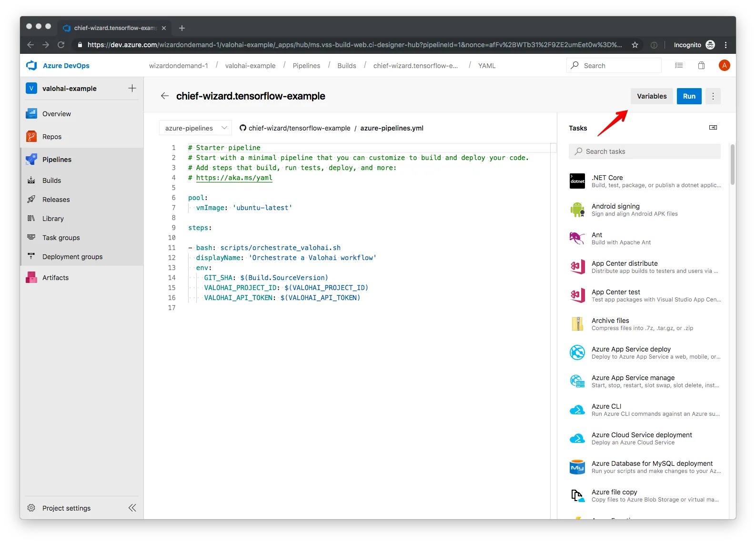
Task: Select the browser tab chief-wizard.tensorflow-example
Action: [x=115, y=28]
